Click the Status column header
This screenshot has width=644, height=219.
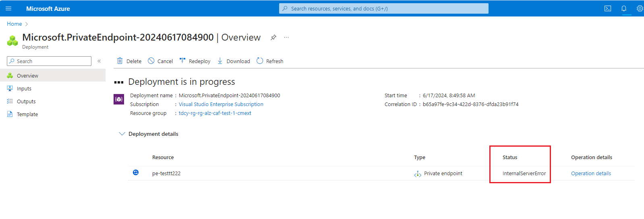click(x=510, y=157)
